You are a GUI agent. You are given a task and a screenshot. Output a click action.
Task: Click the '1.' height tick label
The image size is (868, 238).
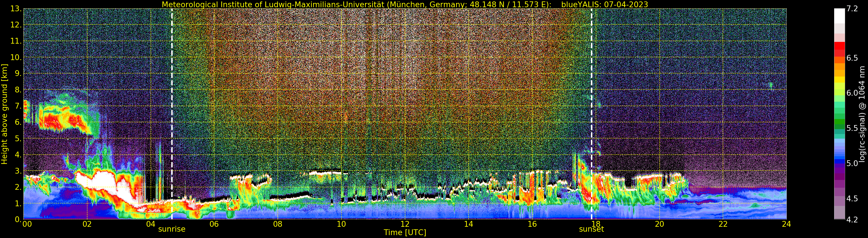pos(18,203)
